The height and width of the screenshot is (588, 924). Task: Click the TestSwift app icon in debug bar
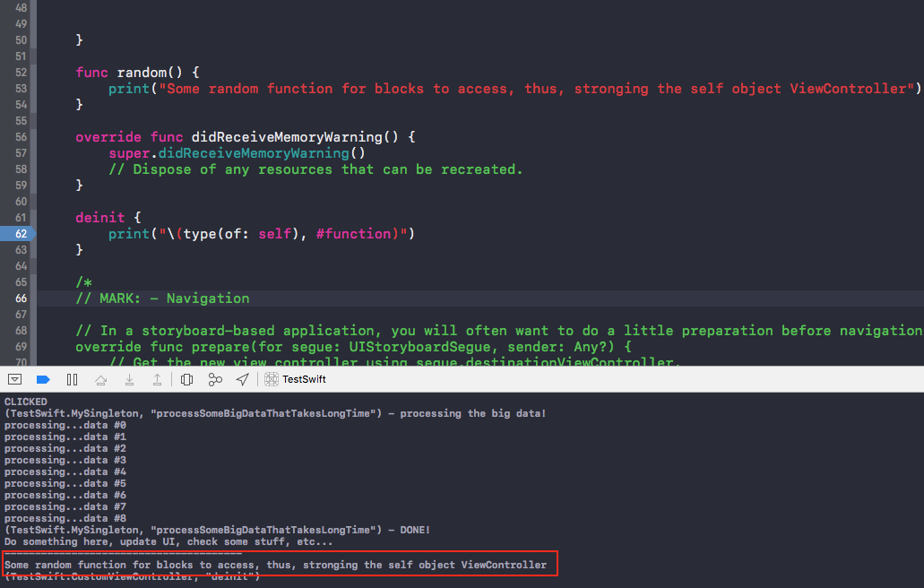point(271,379)
